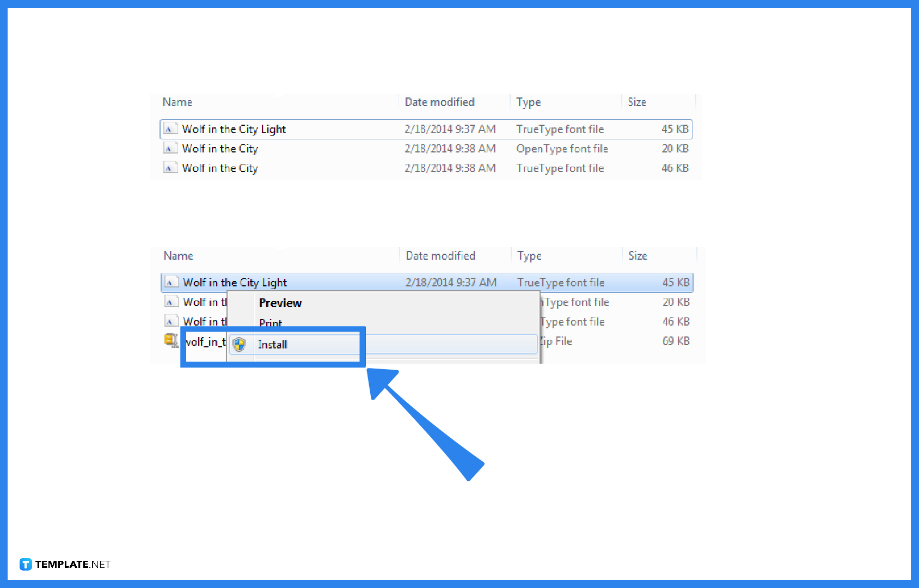Sort files by the Type column

coord(528,102)
